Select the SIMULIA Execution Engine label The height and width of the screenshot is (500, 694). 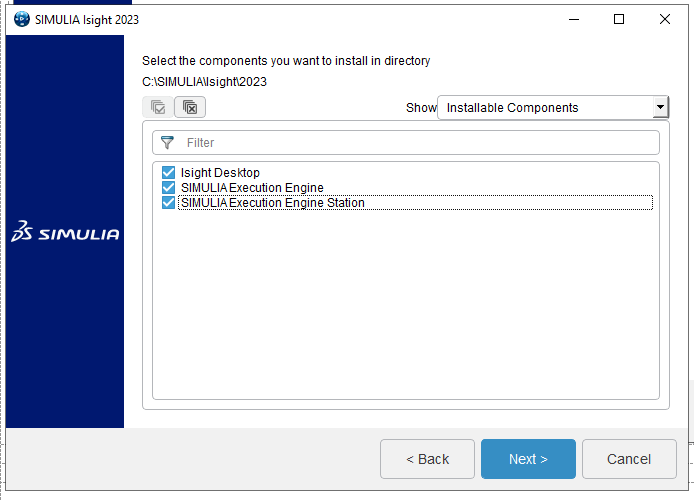coord(252,188)
